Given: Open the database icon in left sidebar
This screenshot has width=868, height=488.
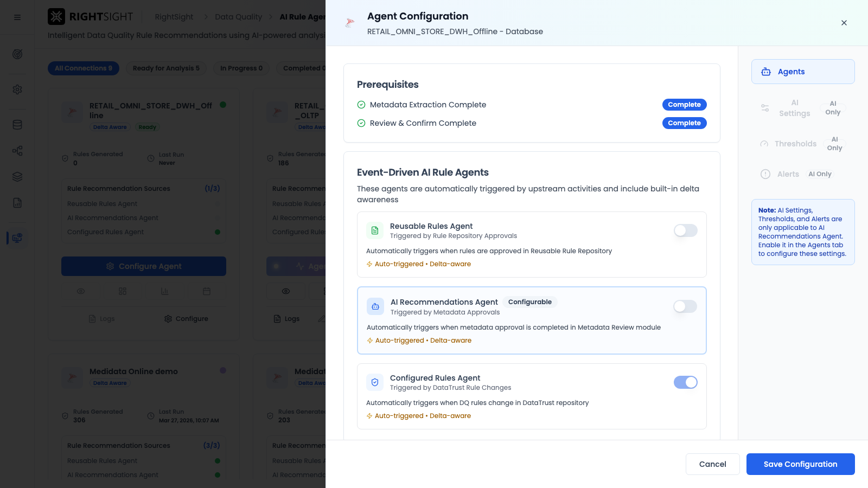Looking at the screenshot, I should 17,125.
